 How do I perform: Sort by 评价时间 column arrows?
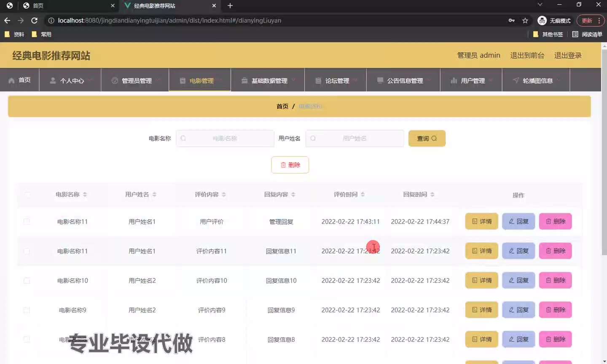click(x=363, y=194)
